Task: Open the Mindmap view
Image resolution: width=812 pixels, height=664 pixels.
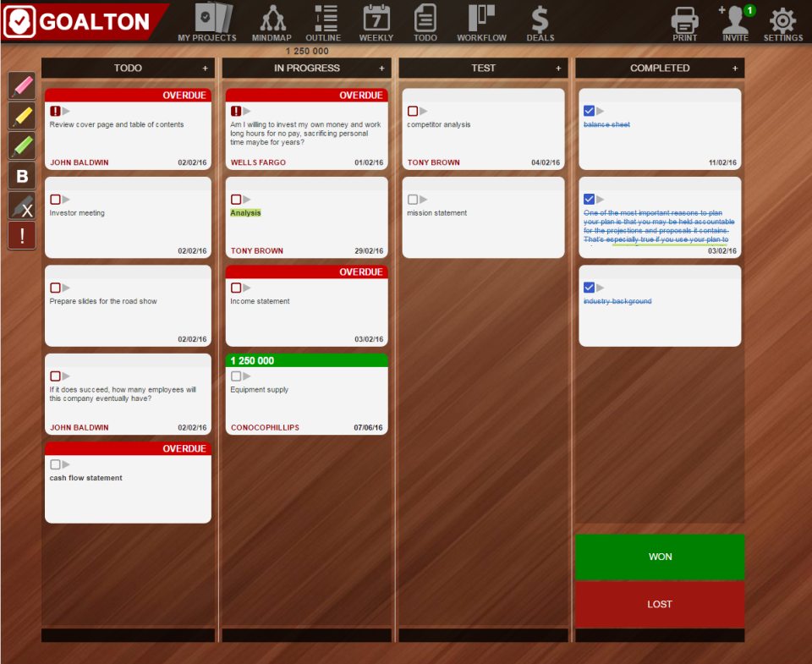Action: click(272, 22)
